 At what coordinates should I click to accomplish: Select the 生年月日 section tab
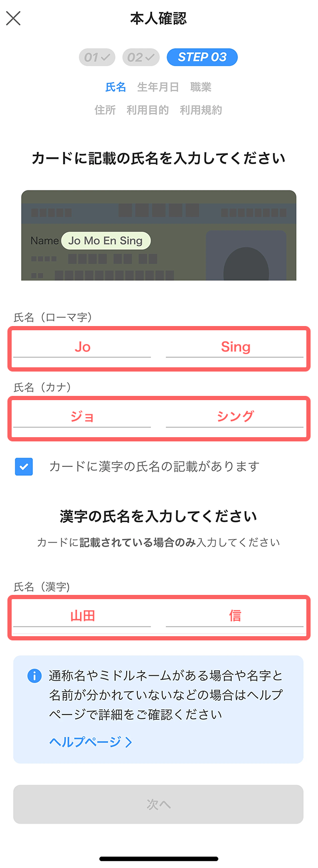coord(158,87)
